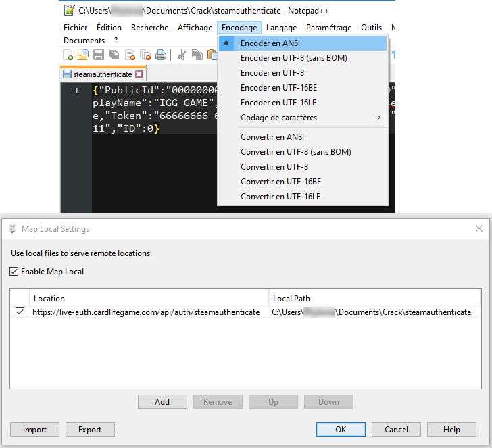Open the Langage menu
The width and height of the screenshot is (492, 448).
click(281, 28)
